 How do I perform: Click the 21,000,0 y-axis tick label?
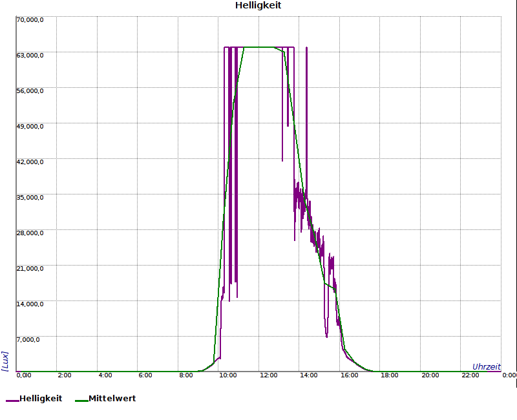[x=30, y=268]
